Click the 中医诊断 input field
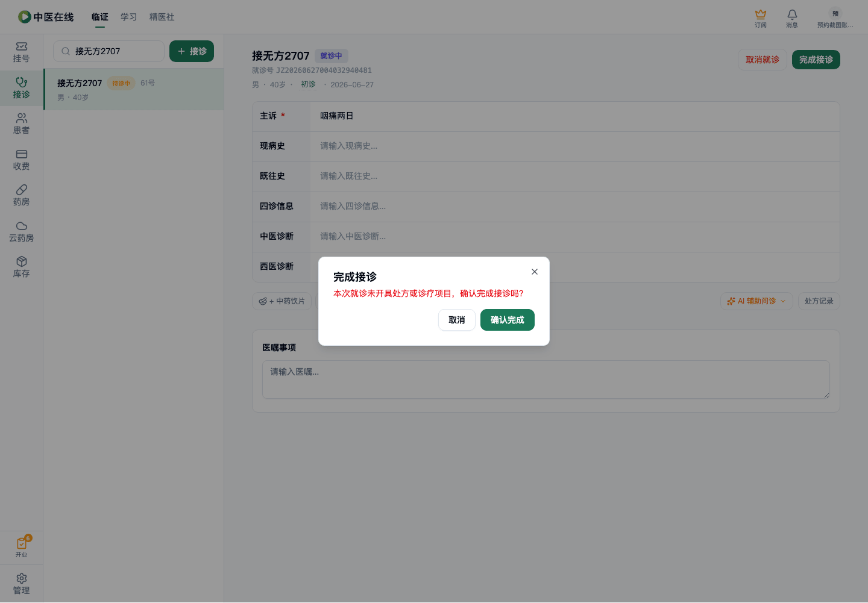The image size is (868, 603). (x=576, y=237)
